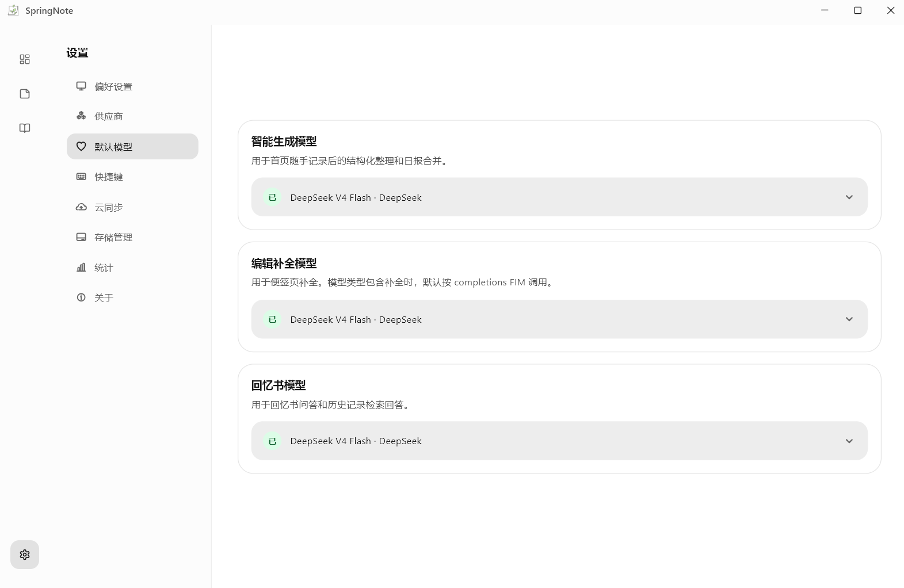
Task: Click the 智能生成模型 heading
Action: pos(284,142)
